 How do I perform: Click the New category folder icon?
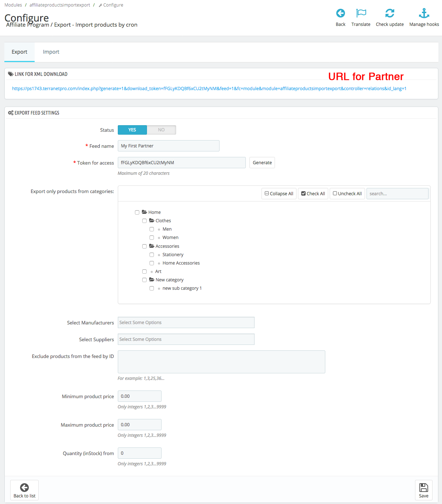[x=152, y=280]
